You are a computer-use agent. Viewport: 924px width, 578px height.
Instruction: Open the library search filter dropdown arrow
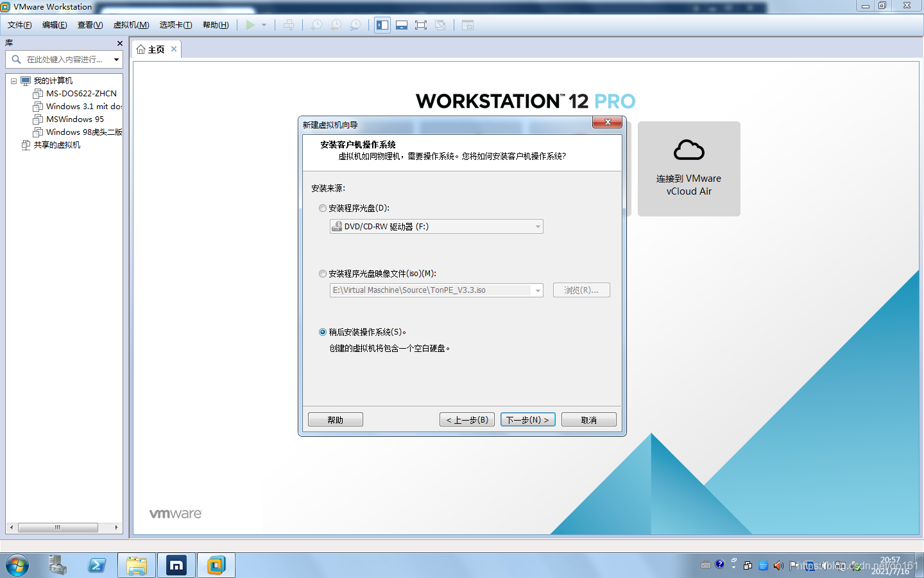click(x=116, y=60)
